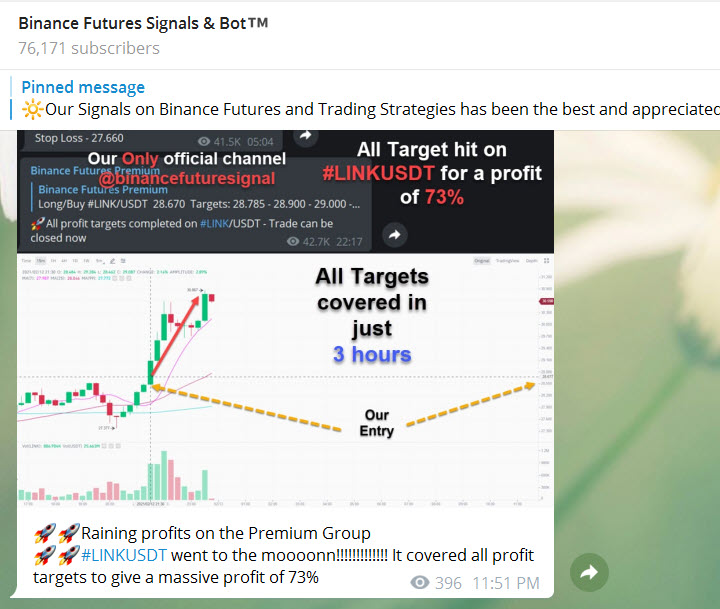The image size is (720, 609).
Task: Click the red #LINKUSDT text in image
Action: 379,173
